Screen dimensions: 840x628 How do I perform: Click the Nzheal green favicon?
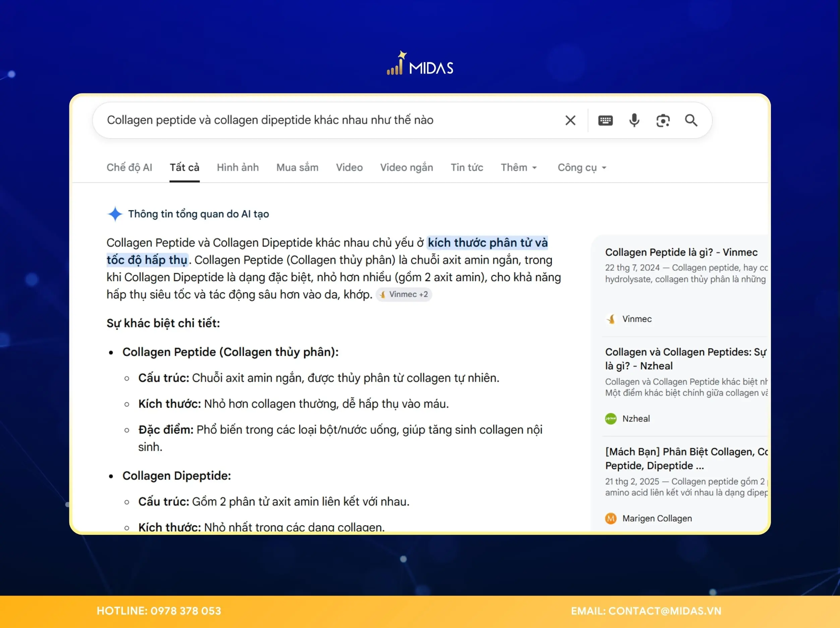(x=611, y=419)
